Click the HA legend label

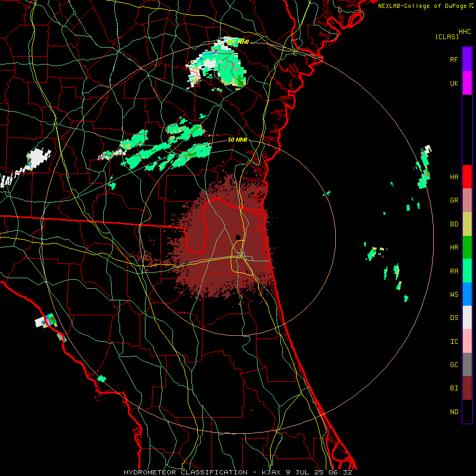tap(454, 177)
